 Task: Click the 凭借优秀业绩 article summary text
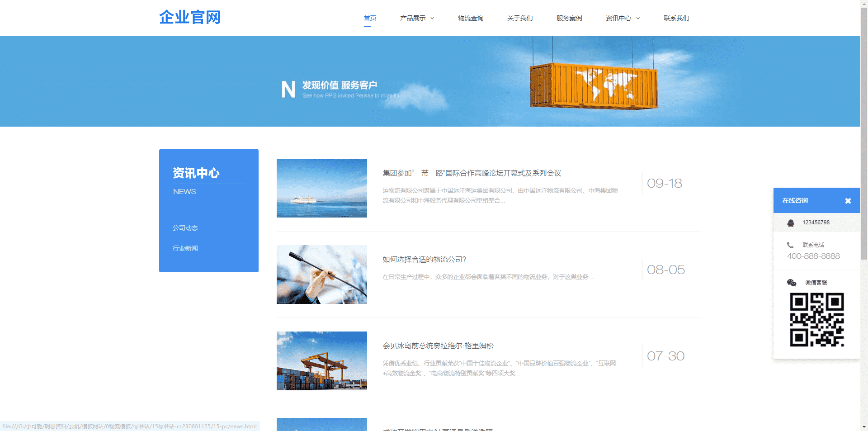pos(499,368)
